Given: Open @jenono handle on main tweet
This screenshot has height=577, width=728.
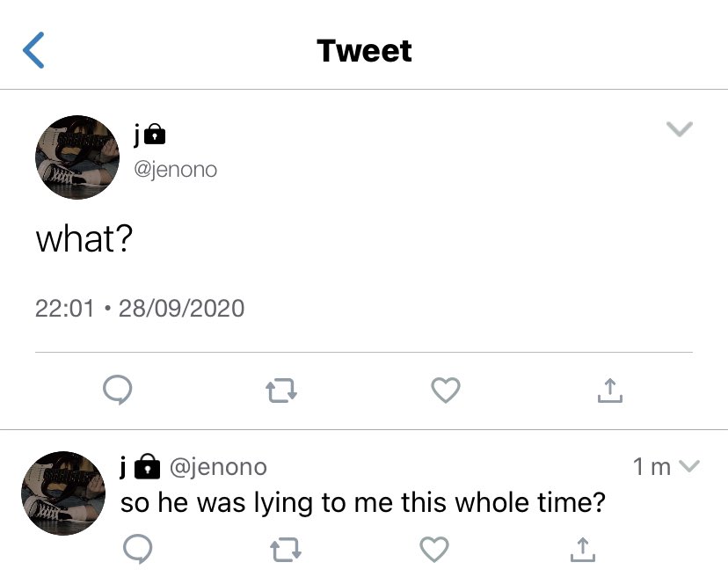Looking at the screenshot, I should [176, 170].
